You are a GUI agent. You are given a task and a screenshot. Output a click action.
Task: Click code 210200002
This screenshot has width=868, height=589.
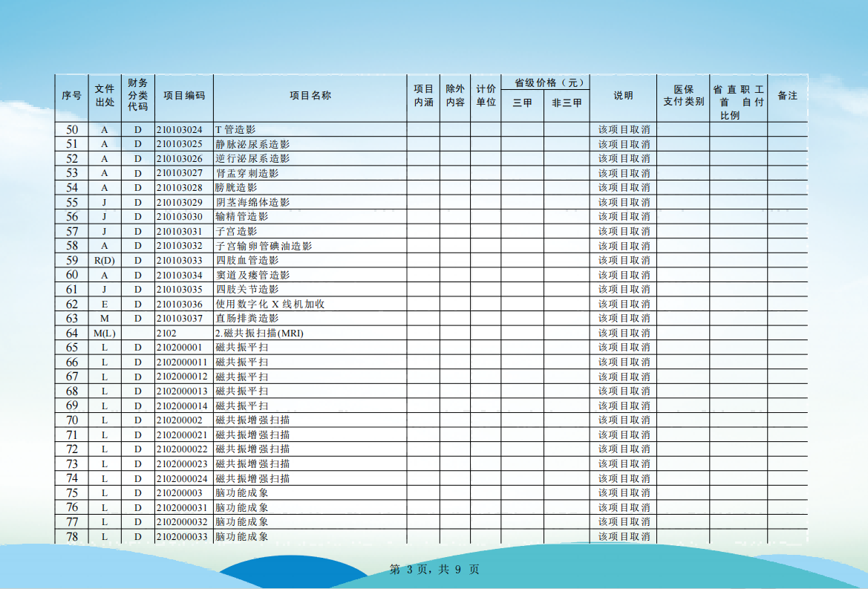[180, 420]
